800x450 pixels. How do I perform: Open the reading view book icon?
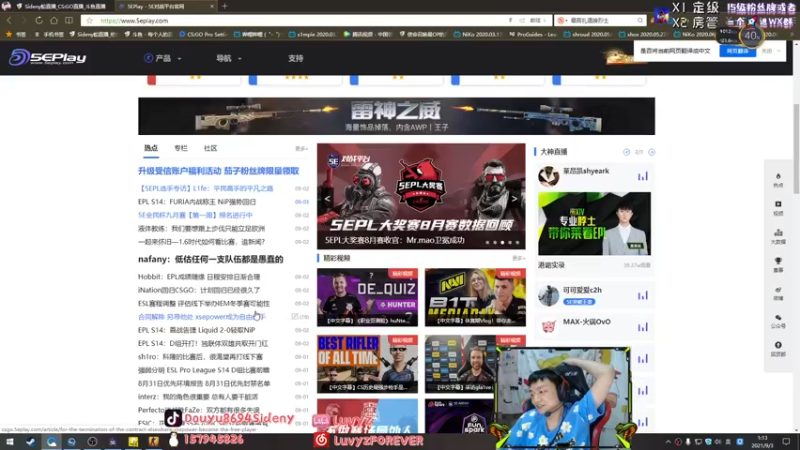(69, 20)
